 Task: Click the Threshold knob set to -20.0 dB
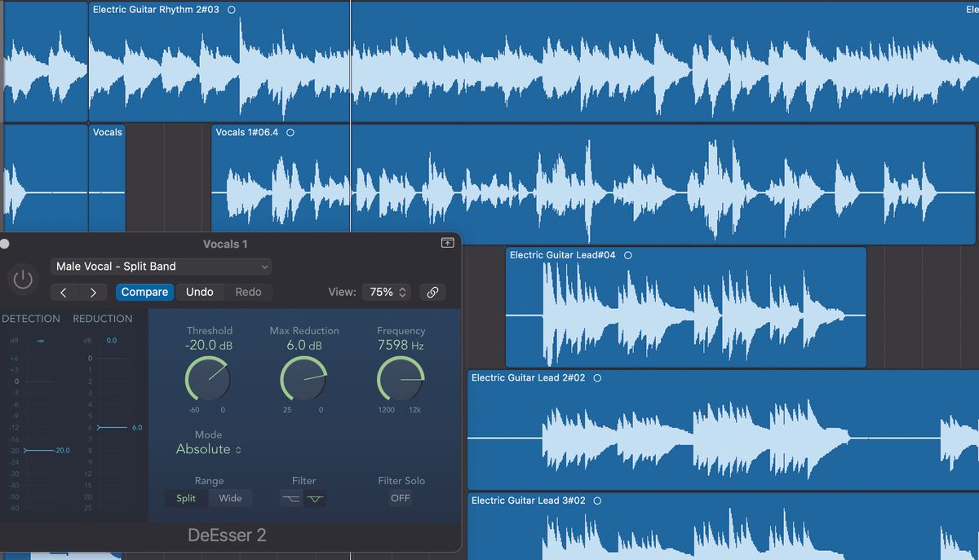208,378
